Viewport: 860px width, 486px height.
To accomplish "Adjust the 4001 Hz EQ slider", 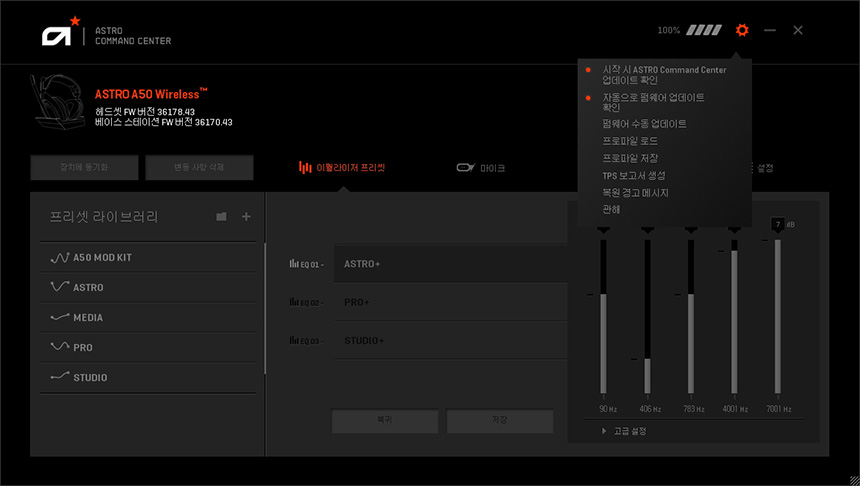I will pyautogui.click(x=734, y=315).
